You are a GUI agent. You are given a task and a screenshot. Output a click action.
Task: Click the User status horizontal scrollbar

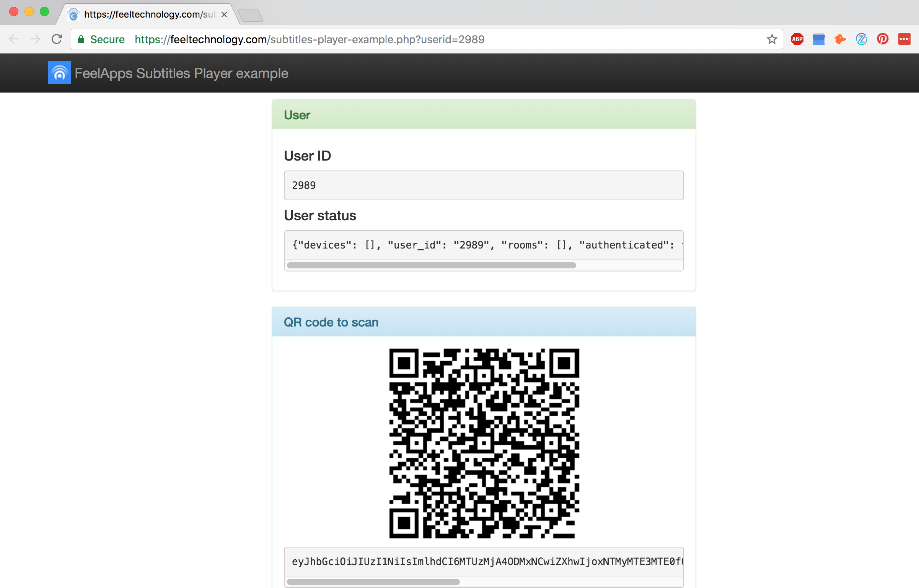point(431,265)
